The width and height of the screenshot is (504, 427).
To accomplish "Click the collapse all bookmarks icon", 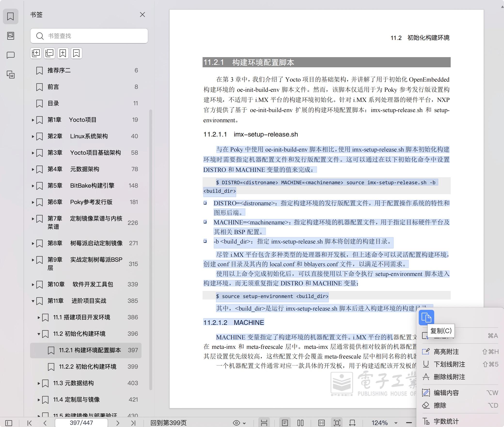I will [x=49, y=53].
